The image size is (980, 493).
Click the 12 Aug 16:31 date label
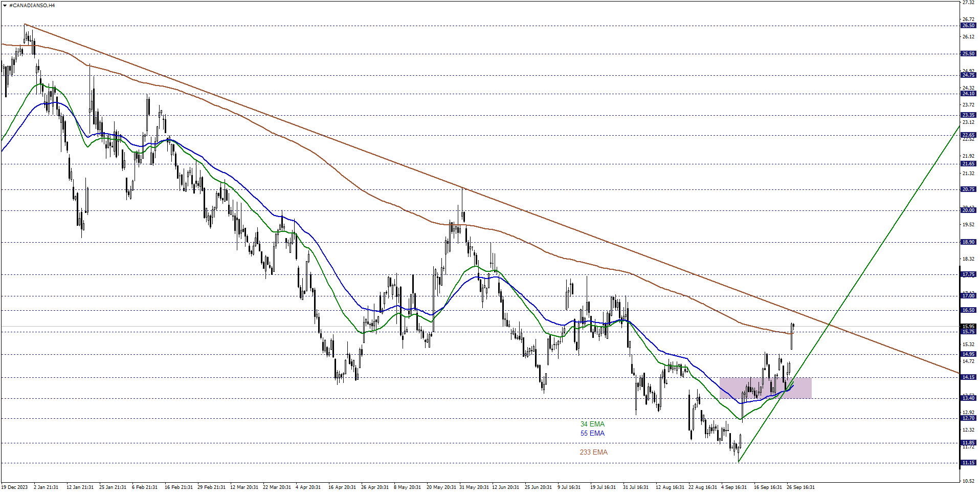[670, 487]
